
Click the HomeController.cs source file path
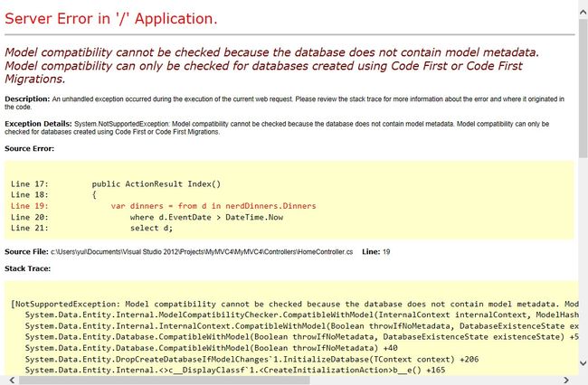(202, 252)
